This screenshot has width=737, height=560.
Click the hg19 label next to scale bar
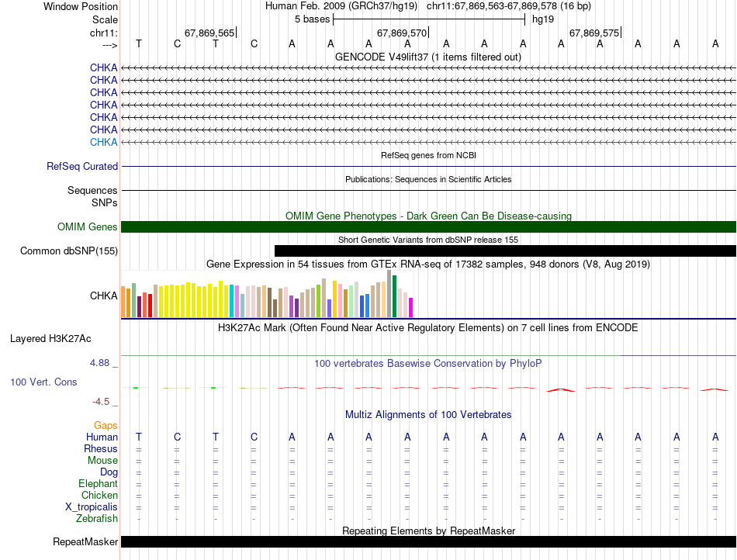tap(543, 19)
